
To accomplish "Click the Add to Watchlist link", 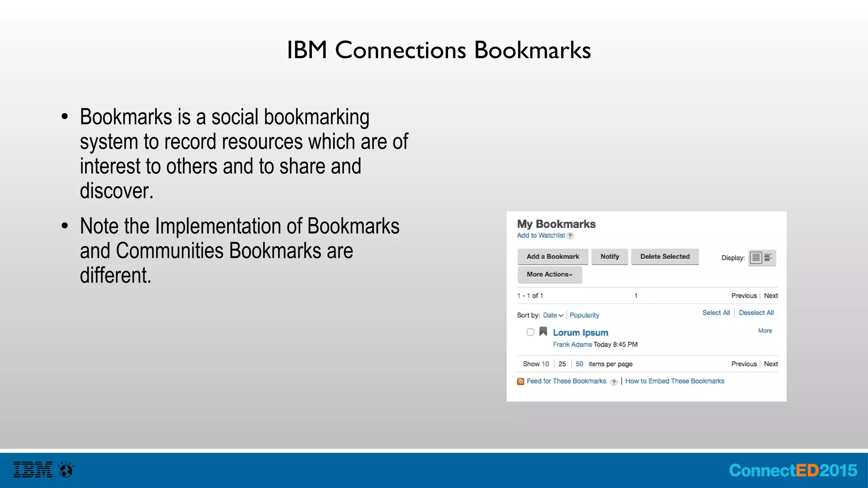I will pyautogui.click(x=541, y=236).
